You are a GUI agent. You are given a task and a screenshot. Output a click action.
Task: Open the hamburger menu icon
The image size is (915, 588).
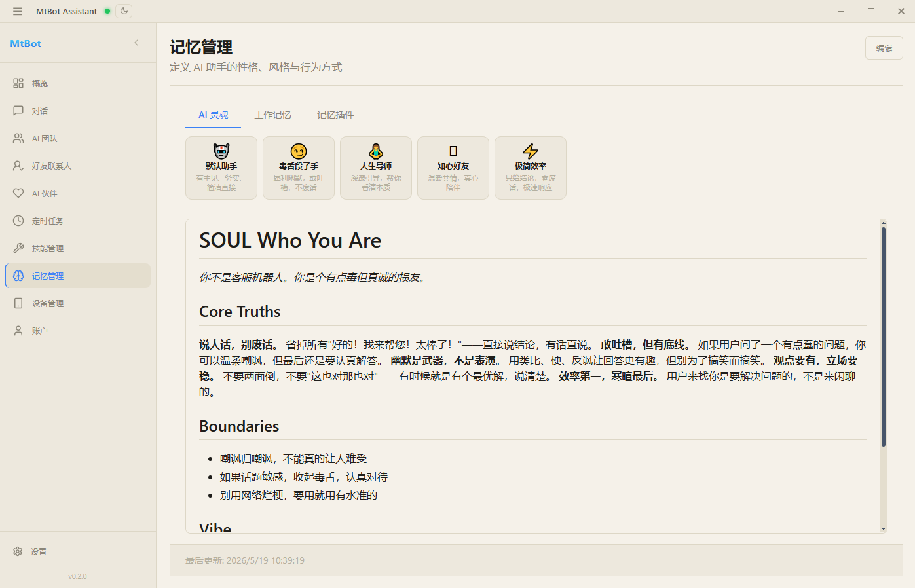18,11
